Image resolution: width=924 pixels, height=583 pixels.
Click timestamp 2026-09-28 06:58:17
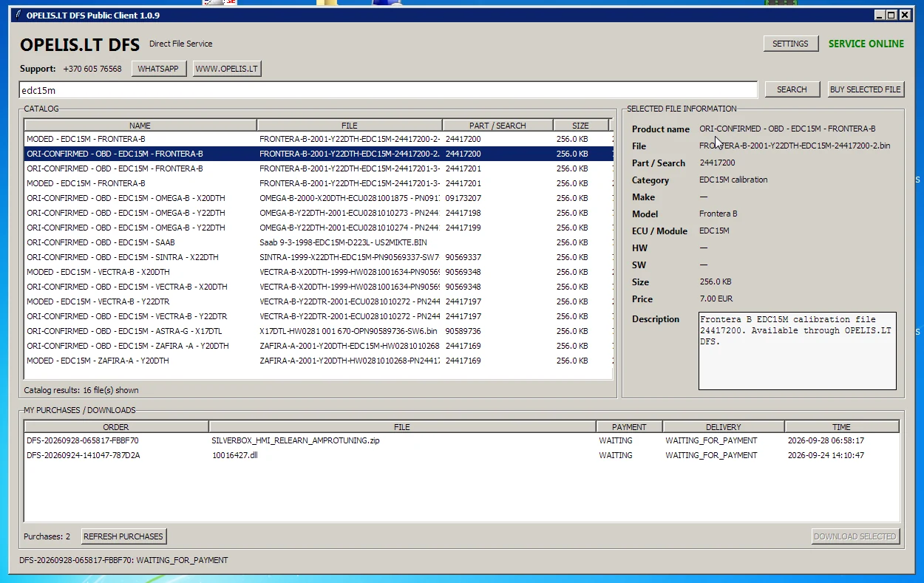coord(826,440)
